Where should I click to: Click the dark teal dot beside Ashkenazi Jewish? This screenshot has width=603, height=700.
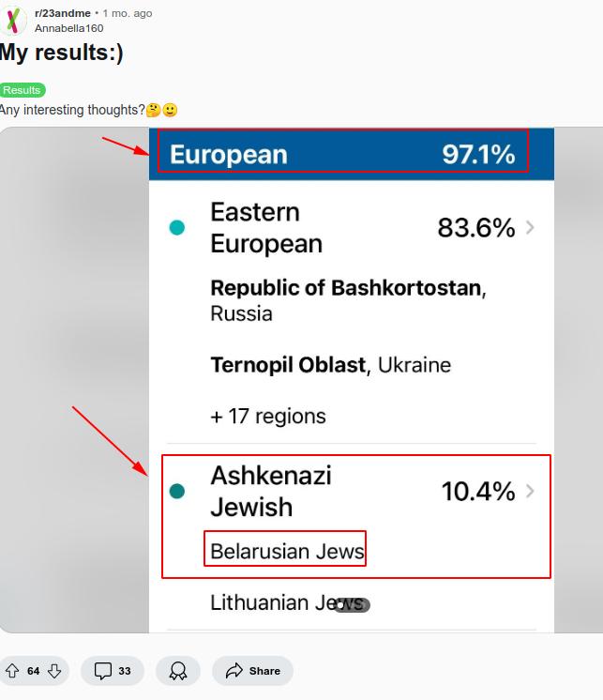click(176, 491)
